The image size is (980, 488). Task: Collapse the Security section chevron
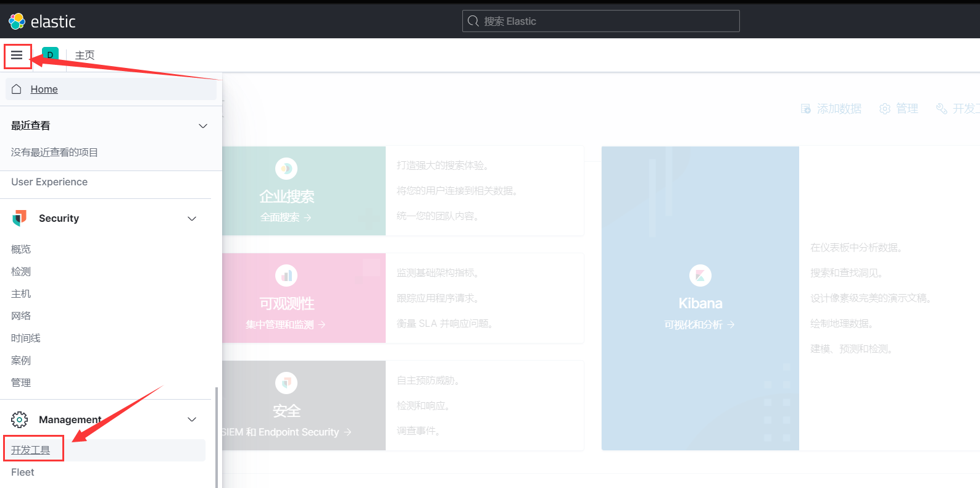coord(192,219)
